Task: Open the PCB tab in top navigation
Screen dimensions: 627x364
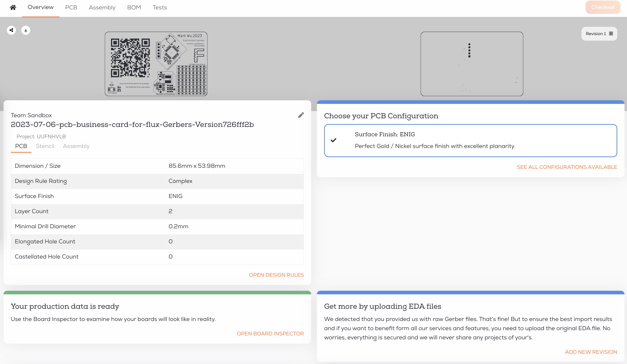Action: click(71, 7)
